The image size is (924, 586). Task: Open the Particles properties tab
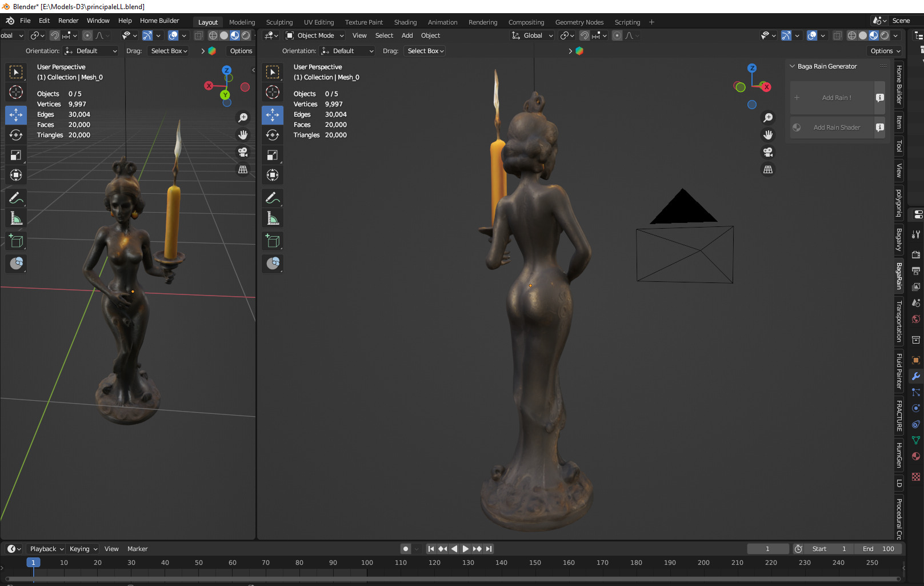click(x=916, y=392)
